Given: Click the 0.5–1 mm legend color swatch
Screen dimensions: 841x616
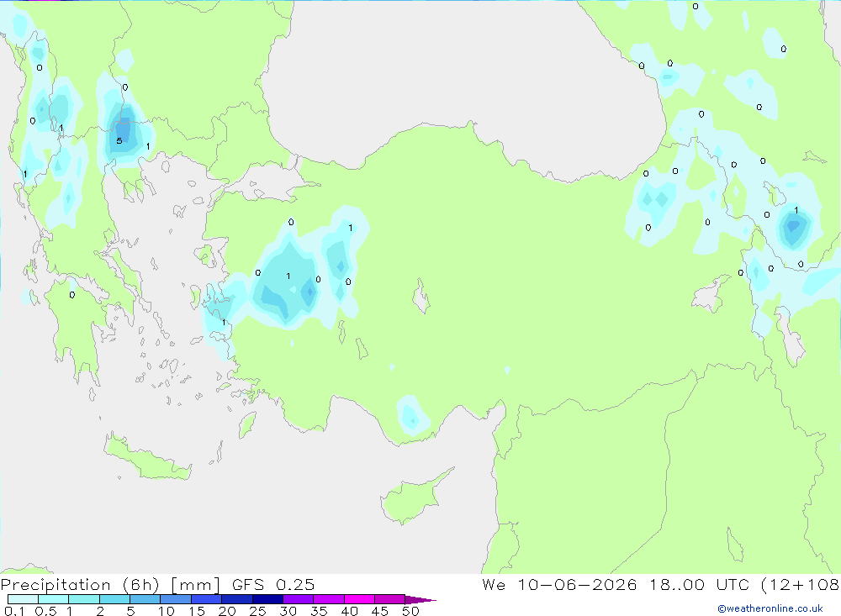Looking at the screenshot, I should (53, 599).
